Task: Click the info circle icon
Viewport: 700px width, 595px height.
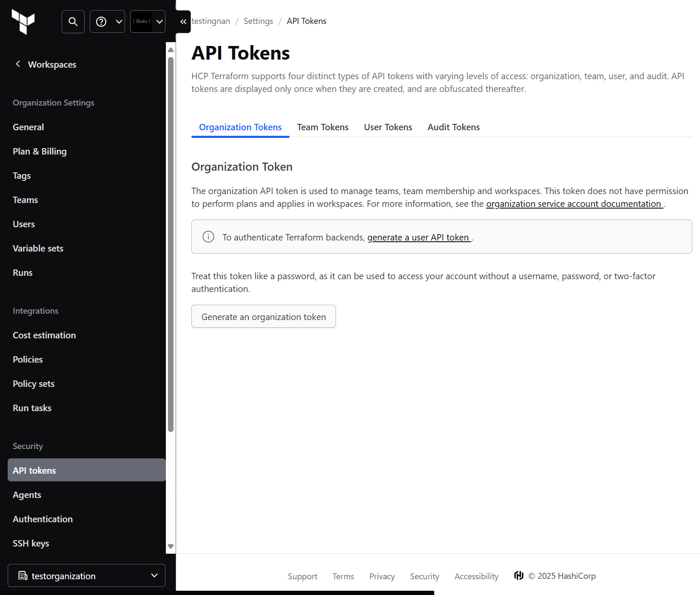Action: pyautogui.click(x=208, y=237)
